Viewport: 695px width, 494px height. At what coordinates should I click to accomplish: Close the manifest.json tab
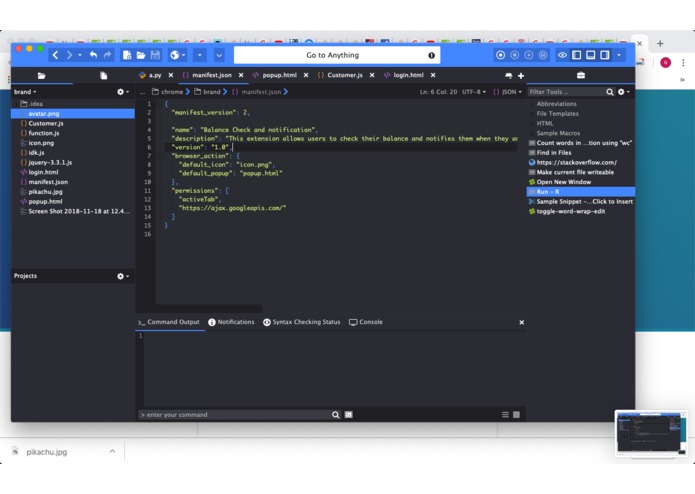pyautogui.click(x=241, y=75)
